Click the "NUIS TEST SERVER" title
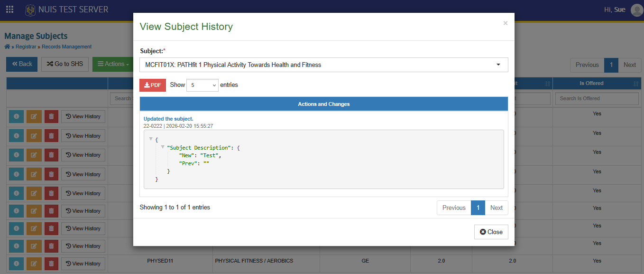 coord(74,9)
